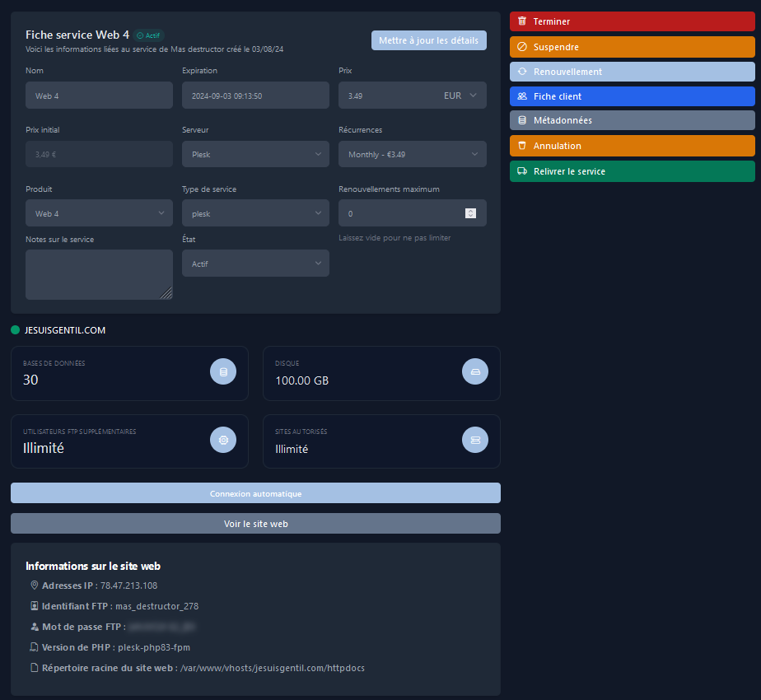Click the server icon in Sites autorisés card
This screenshot has width=761, height=700.
(x=475, y=440)
